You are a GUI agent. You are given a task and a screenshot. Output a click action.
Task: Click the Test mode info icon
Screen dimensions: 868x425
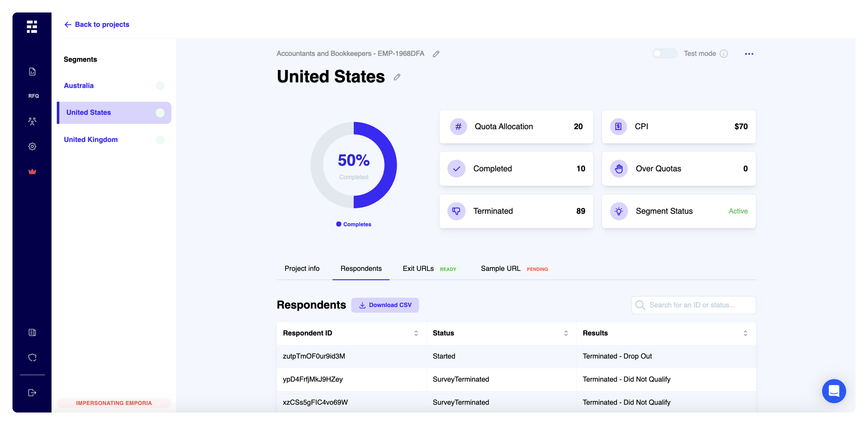[x=723, y=54]
